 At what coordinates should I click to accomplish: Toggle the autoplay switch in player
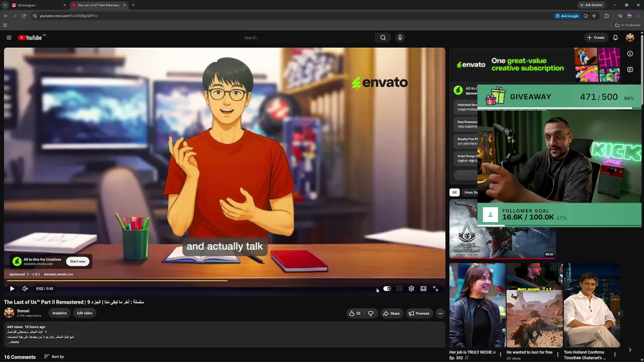tap(387, 289)
